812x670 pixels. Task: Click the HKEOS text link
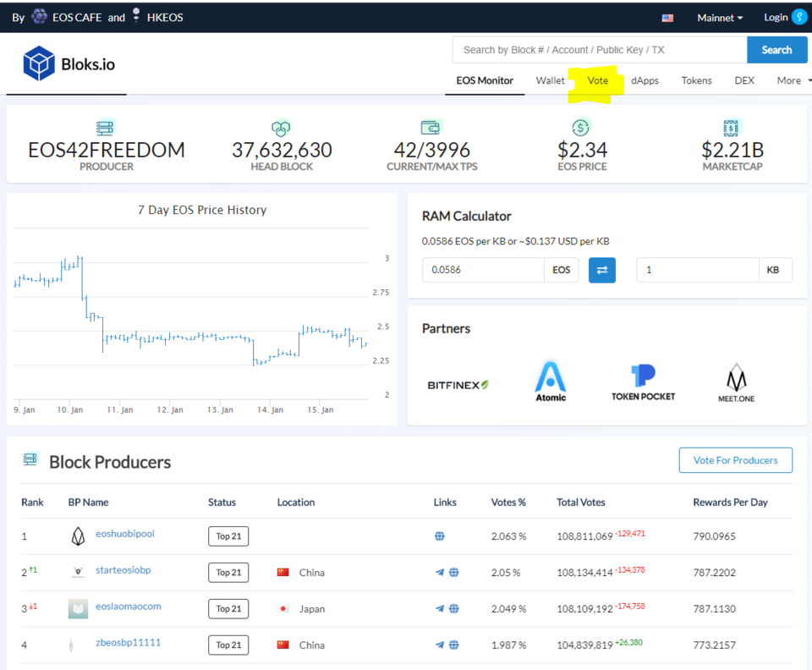165,18
